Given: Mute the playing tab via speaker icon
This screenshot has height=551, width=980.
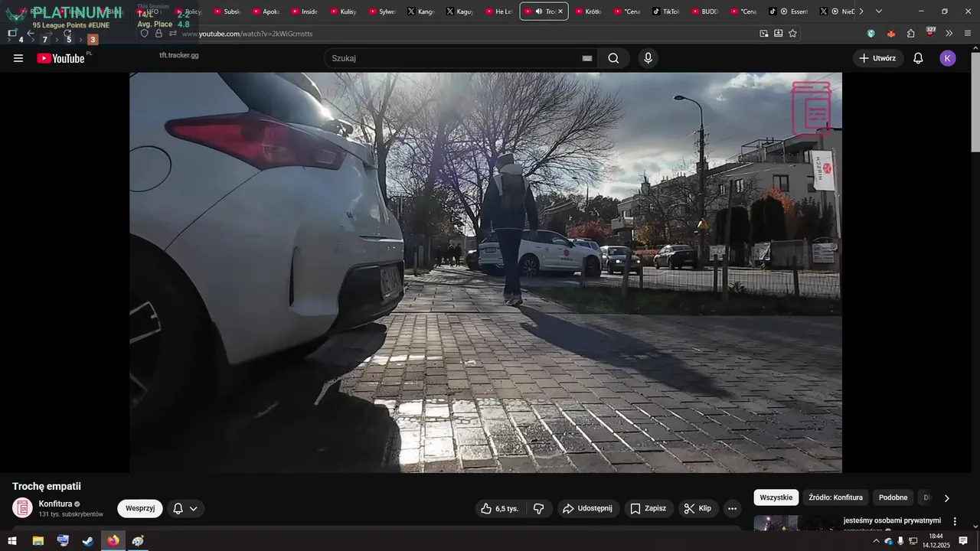Looking at the screenshot, I should 539,11.
